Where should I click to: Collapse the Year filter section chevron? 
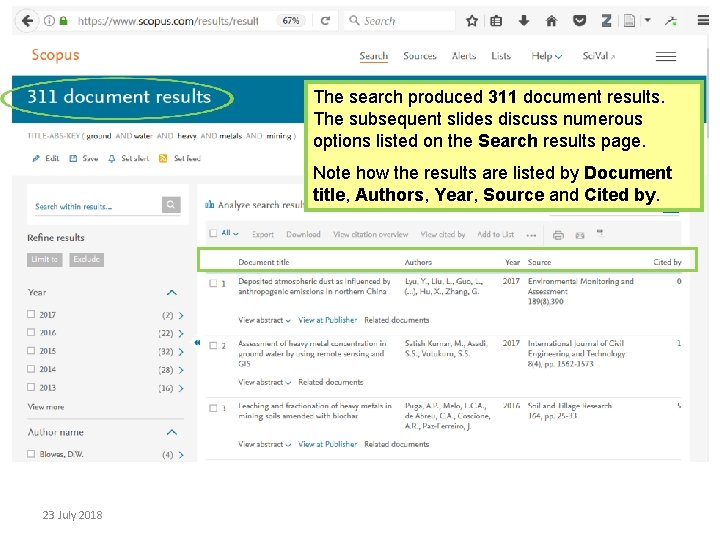(172, 292)
